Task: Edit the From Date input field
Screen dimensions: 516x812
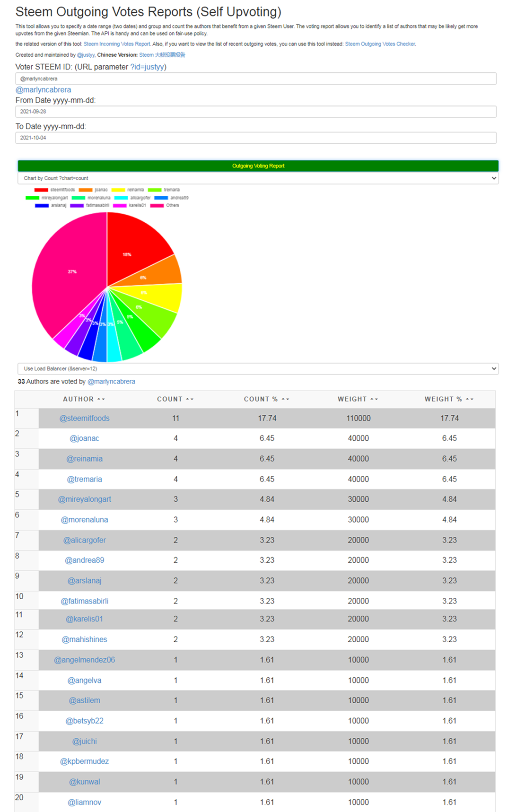Action: [x=256, y=112]
